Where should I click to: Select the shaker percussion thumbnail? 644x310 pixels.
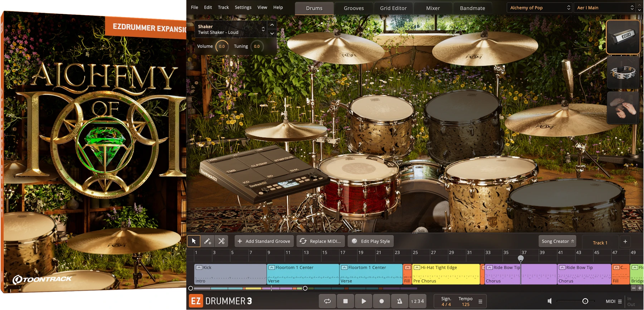coord(623,37)
